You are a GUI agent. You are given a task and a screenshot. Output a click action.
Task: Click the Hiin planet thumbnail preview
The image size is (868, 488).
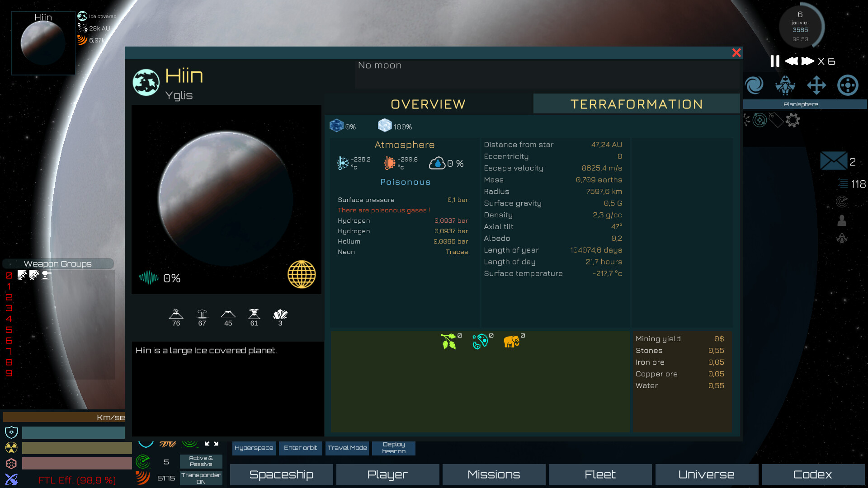[42, 42]
